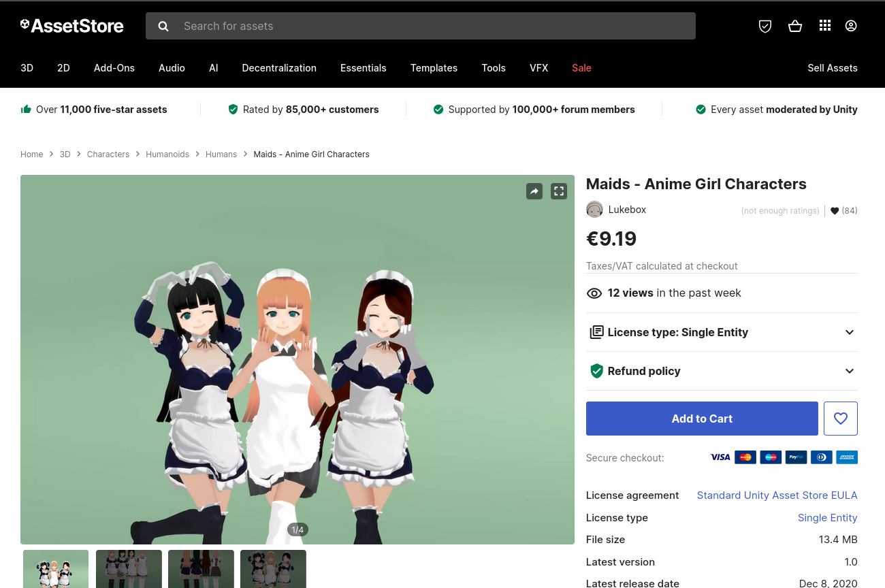This screenshot has height=588, width=885.
Task: Select the second preview thumbnail
Action: point(129,568)
